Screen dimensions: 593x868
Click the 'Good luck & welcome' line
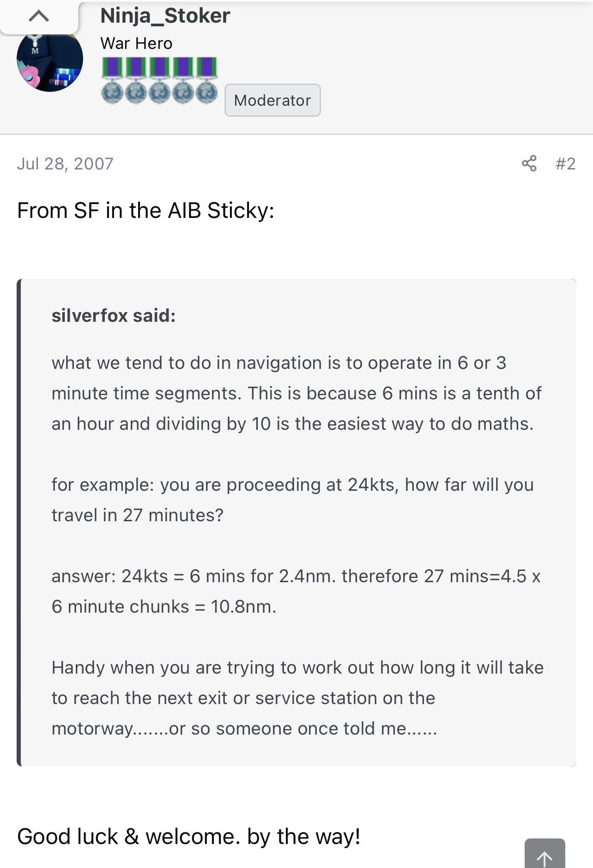click(x=188, y=837)
